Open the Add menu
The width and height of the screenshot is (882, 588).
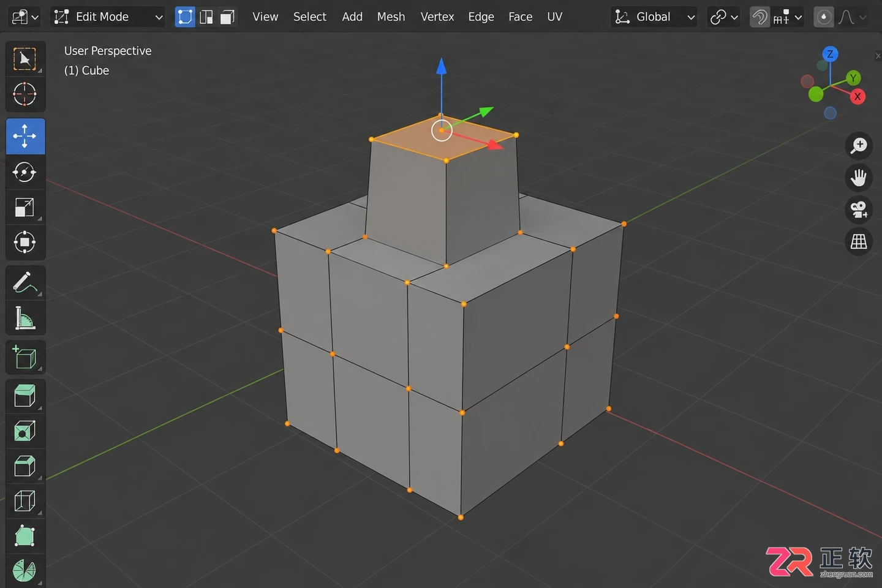click(x=352, y=17)
